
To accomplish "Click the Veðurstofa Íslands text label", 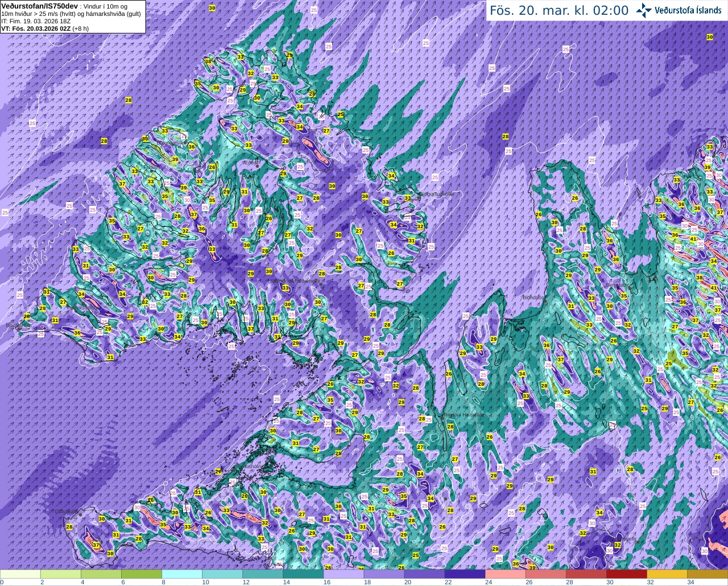I will click(688, 10).
